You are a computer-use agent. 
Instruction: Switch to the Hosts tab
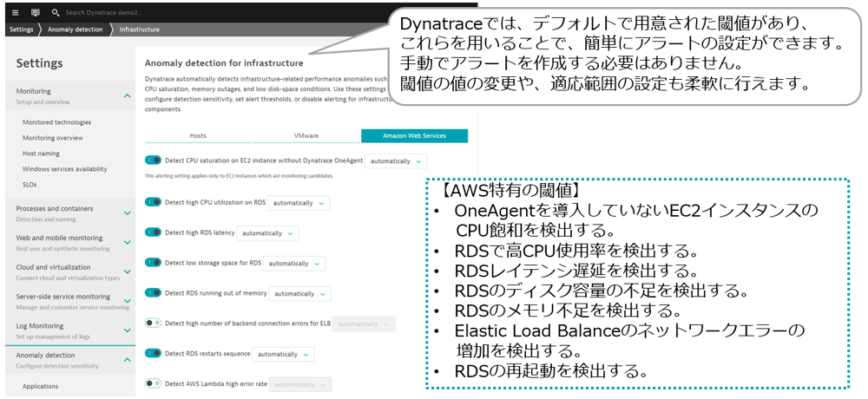point(198,136)
